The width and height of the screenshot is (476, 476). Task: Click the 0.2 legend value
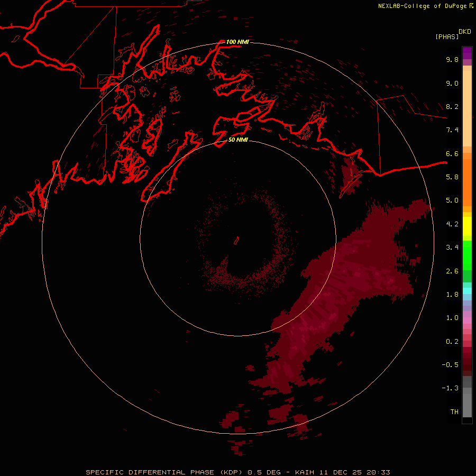tap(452, 342)
